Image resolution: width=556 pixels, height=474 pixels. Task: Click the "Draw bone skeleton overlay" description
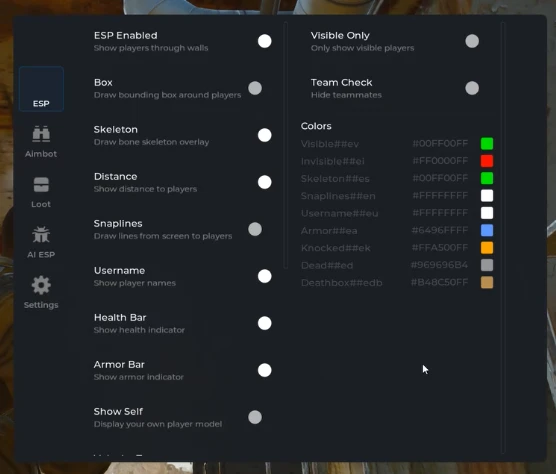click(x=151, y=142)
